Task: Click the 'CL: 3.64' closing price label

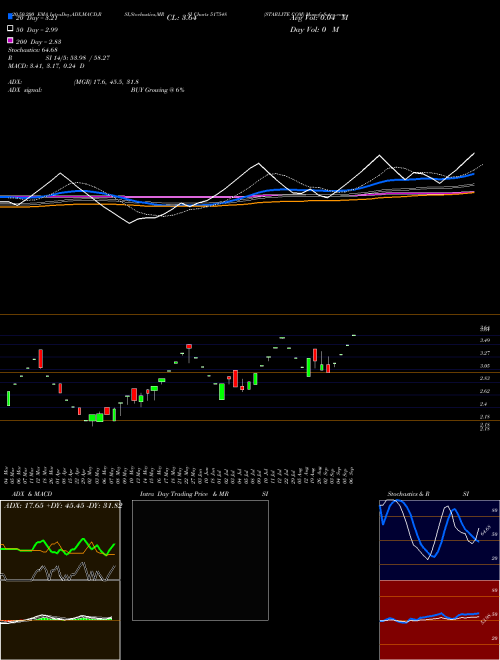Action: [182, 18]
